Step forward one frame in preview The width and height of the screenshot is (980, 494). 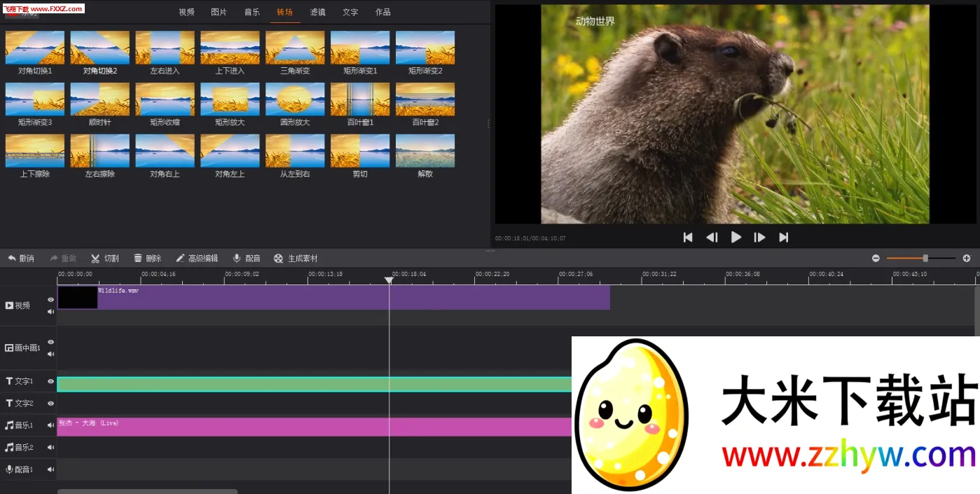(759, 238)
